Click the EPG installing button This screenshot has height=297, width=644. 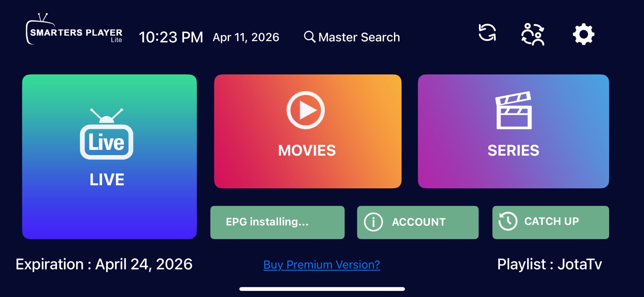coord(277,222)
